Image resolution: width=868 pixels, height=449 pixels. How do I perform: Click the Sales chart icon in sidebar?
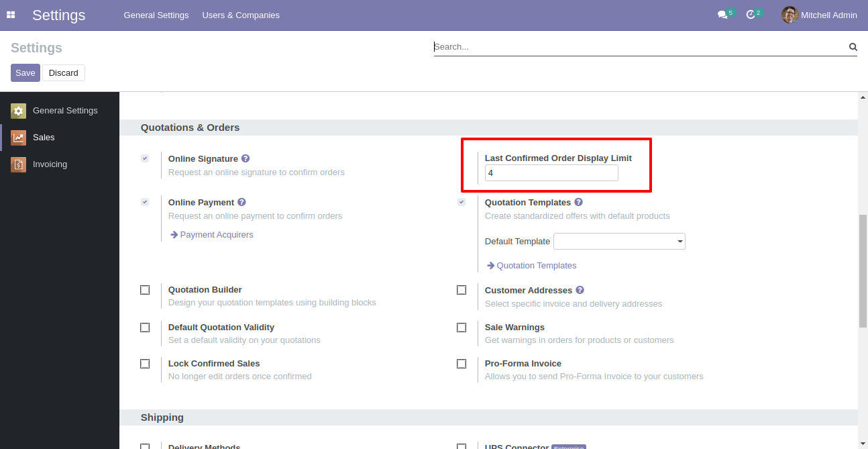click(x=18, y=138)
